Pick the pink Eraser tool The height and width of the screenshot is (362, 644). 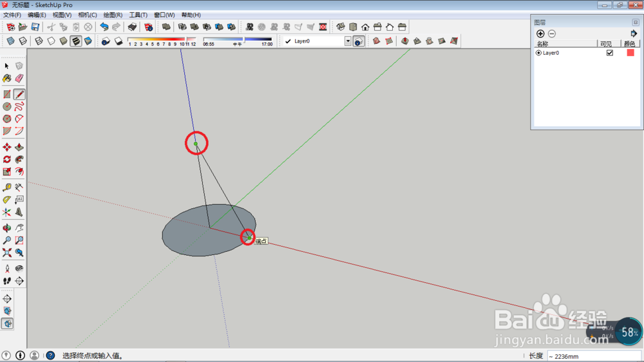tap(19, 78)
